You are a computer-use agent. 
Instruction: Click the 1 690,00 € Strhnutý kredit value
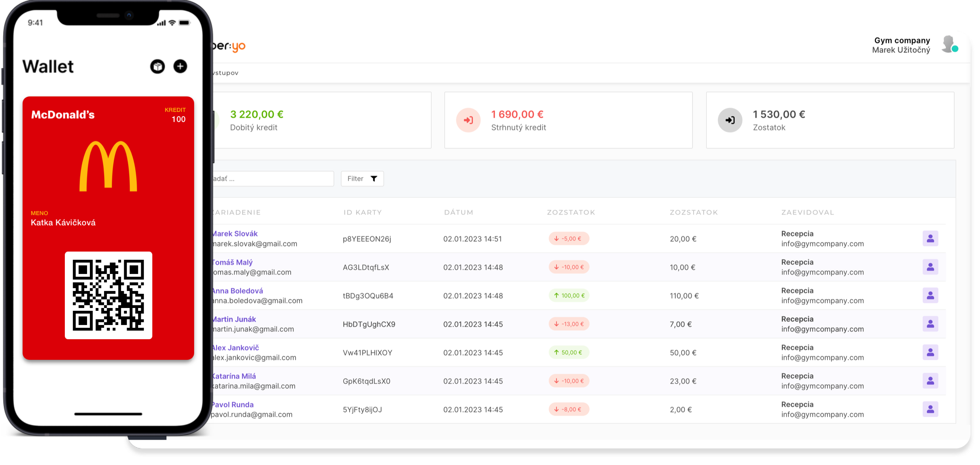(x=517, y=114)
